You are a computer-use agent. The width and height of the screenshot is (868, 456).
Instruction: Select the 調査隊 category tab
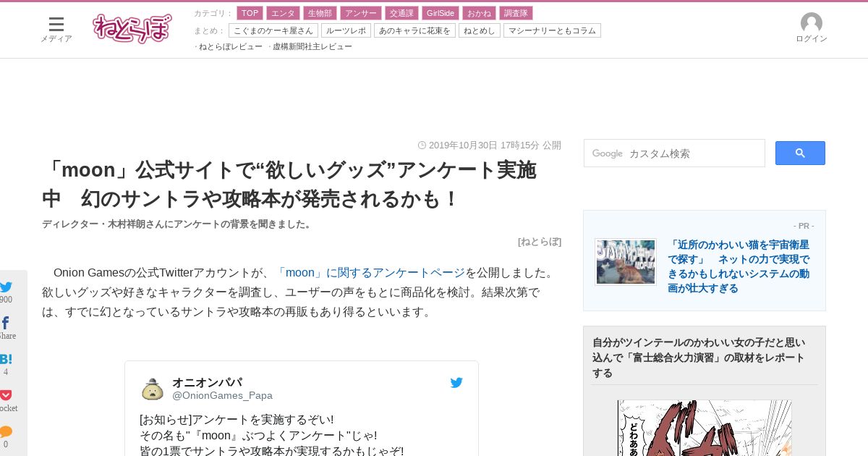tap(516, 13)
